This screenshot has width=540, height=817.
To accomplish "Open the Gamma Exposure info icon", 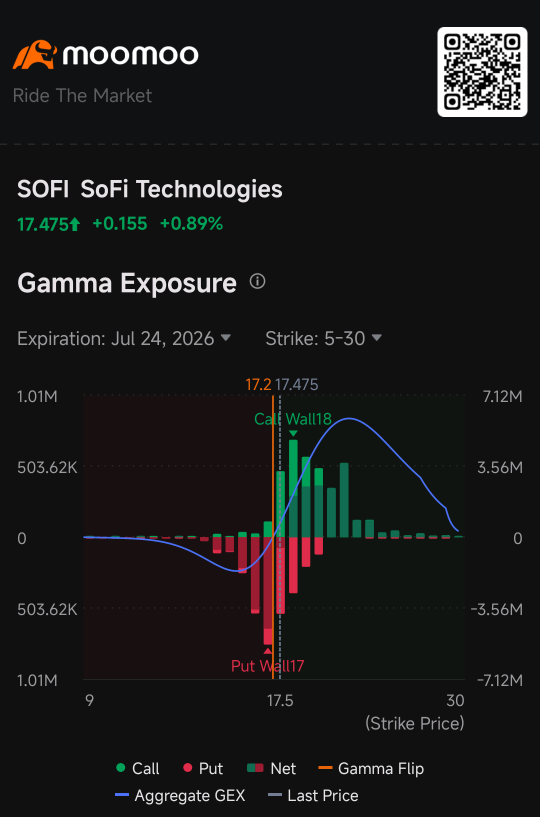I will pyautogui.click(x=257, y=282).
